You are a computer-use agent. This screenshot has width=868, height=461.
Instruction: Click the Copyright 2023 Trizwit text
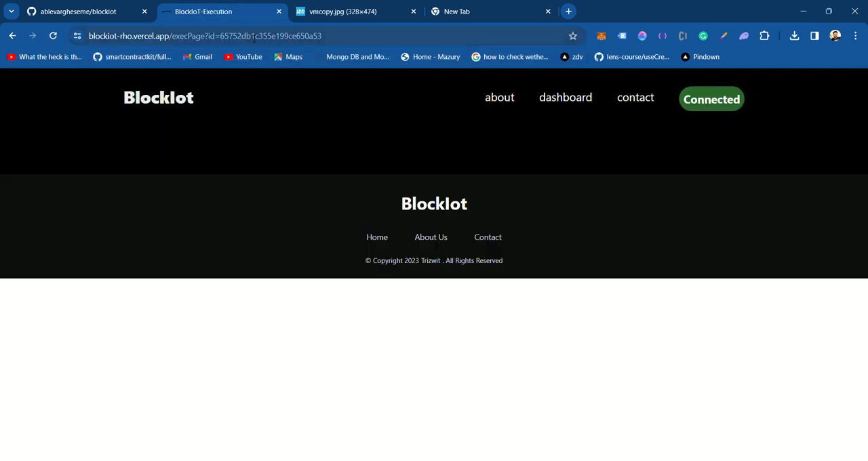click(x=434, y=260)
